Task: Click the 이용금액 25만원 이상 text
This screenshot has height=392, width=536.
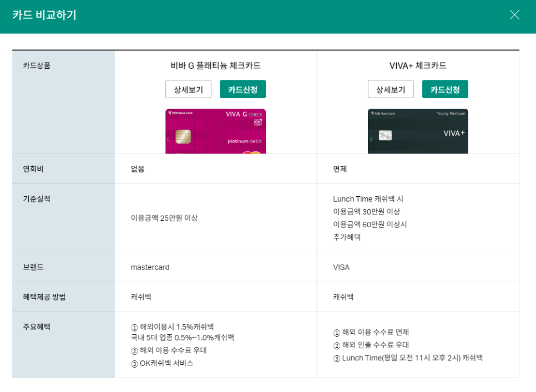Action: pyautogui.click(x=164, y=218)
